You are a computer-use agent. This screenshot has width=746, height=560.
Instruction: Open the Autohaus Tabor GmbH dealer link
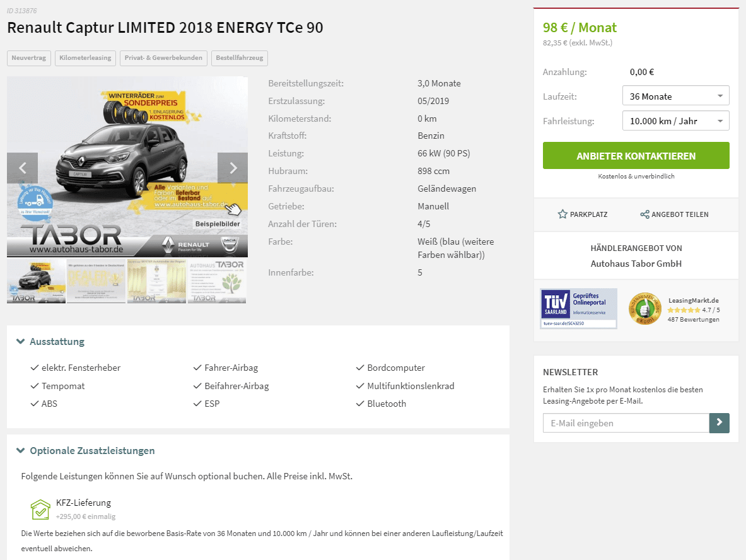(636, 264)
